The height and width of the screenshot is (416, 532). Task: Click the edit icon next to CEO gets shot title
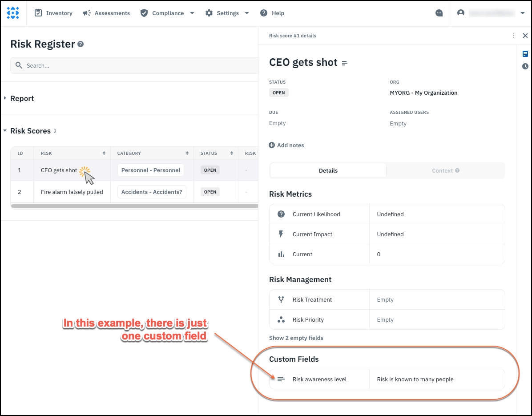coord(345,63)
